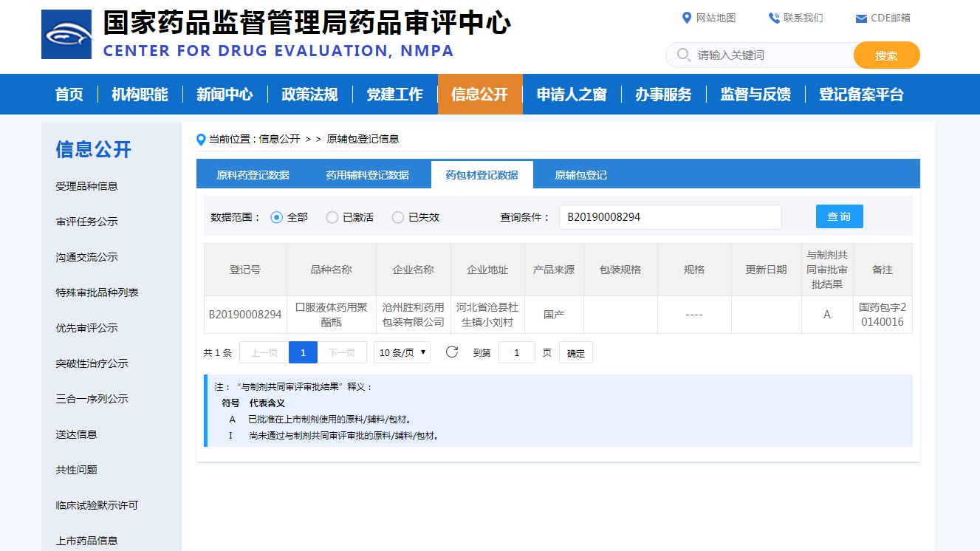Click the 当前位置 location pin icon

tap(201, 140)
